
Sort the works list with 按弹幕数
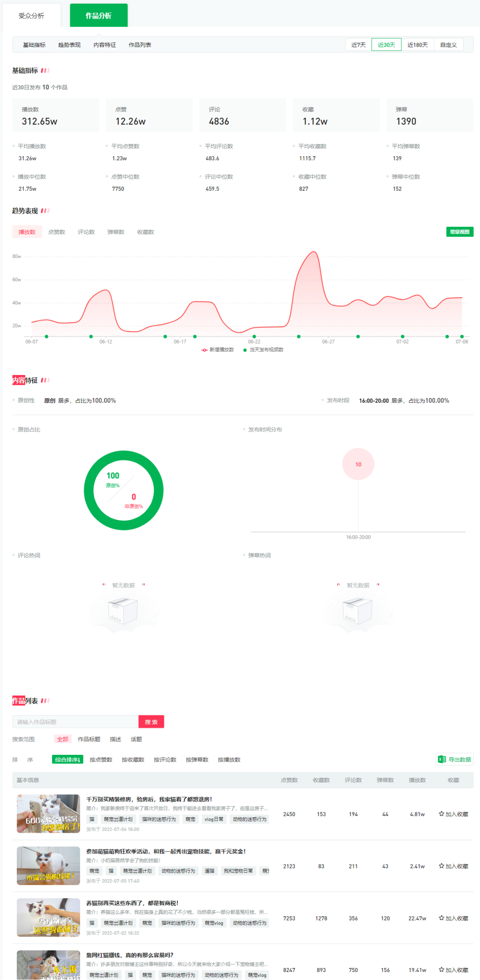coord(197,759)
